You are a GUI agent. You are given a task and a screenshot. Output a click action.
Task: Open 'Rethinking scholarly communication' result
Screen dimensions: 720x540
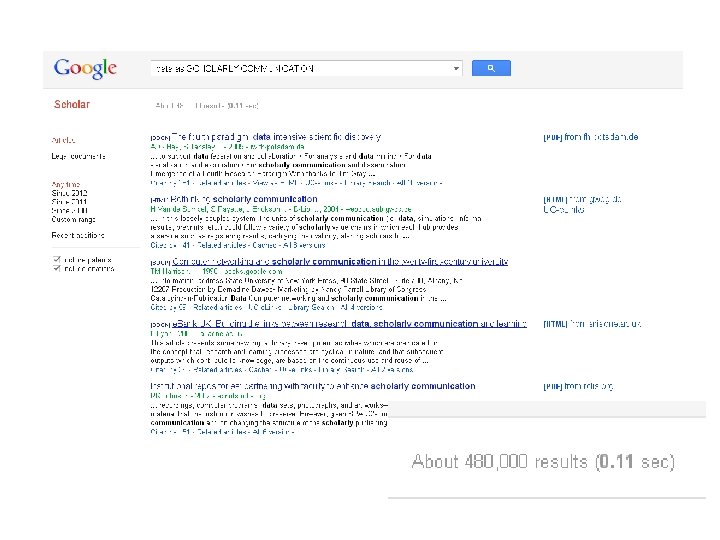click(244, 199)
